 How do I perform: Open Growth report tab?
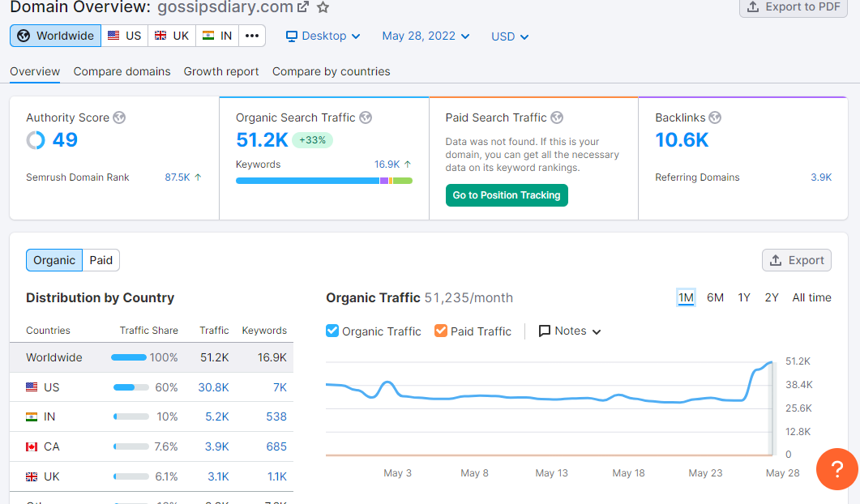[221, 71]
